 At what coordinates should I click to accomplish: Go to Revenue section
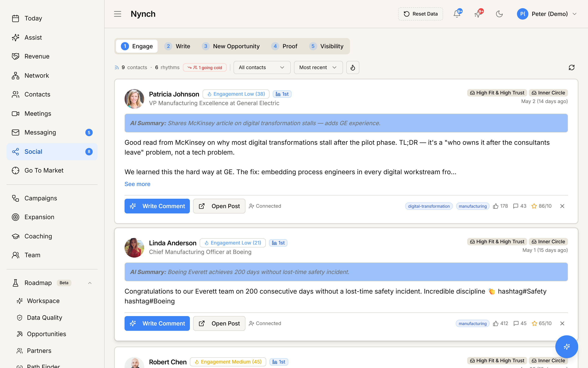click(52, 56)
